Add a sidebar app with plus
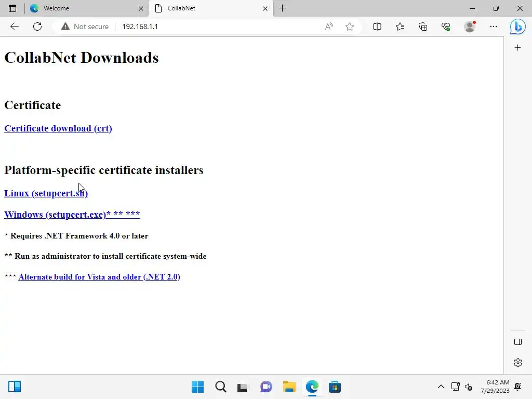 point(517,48)
